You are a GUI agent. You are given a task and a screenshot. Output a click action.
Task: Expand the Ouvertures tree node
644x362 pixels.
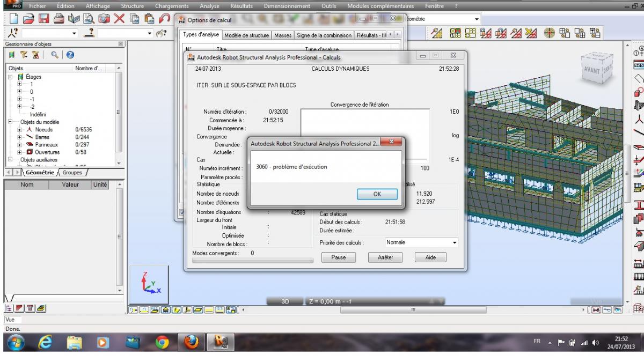tap(20, 152)
